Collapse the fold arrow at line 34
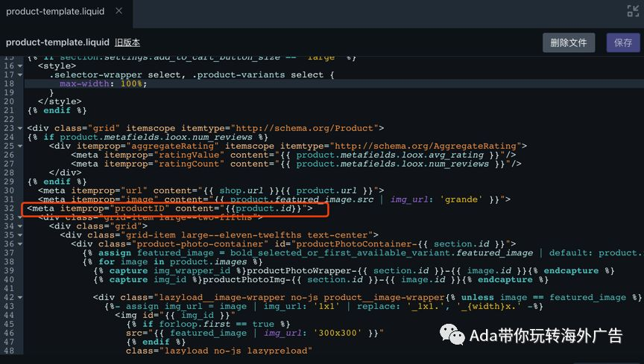Screen dimensions: 644x364 (19, 226)
